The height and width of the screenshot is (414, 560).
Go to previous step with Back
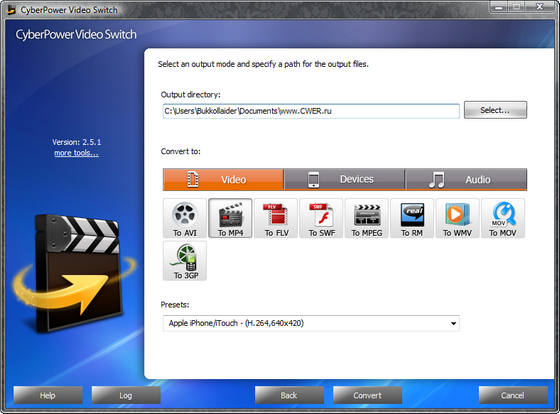click(x=289, y=395)
